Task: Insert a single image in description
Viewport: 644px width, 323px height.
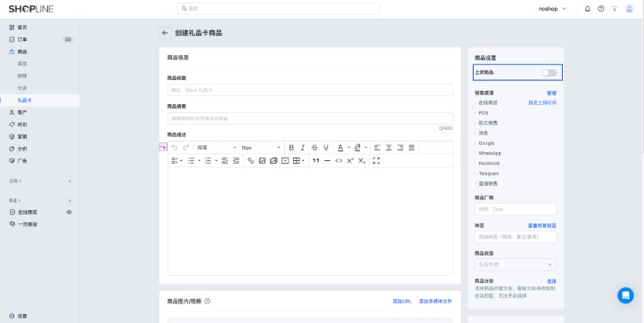Action: pos(262,161)
